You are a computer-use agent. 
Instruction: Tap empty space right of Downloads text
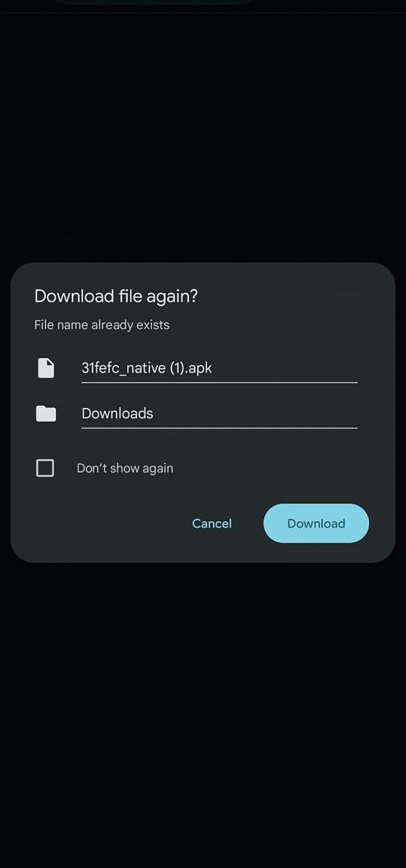(255, 413)
